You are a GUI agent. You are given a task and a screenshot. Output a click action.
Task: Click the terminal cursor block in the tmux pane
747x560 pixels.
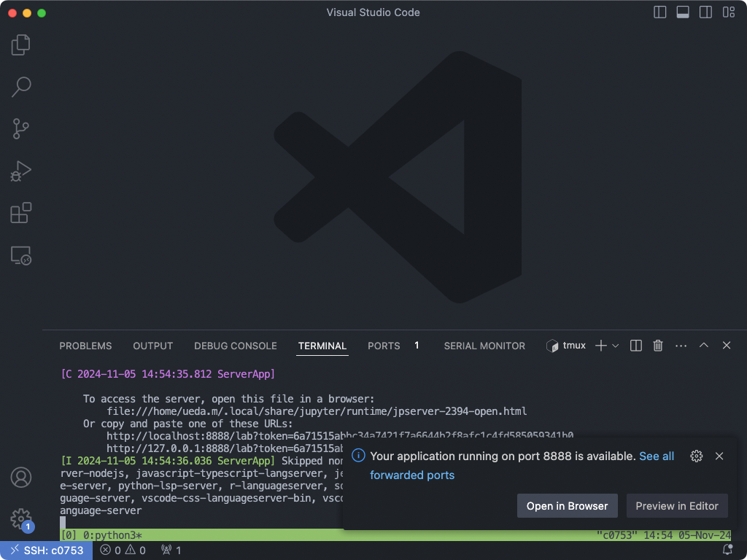click(x=63, y=523)
